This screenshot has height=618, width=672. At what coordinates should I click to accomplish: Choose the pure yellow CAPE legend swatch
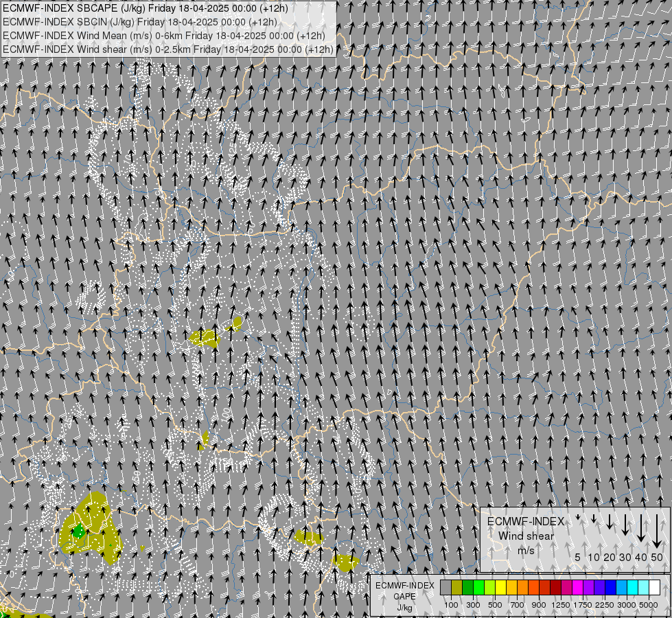tap(500, 588)
